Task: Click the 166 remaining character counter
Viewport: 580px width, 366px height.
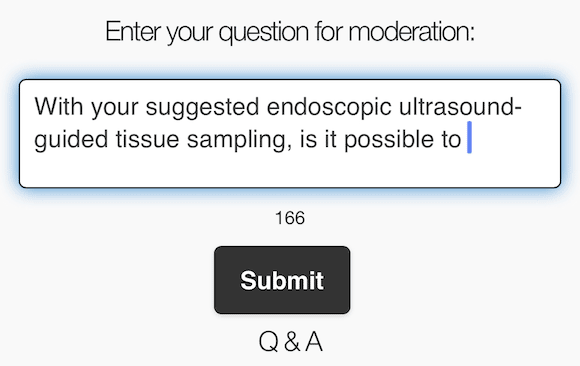Action: (x=290, y=218)
